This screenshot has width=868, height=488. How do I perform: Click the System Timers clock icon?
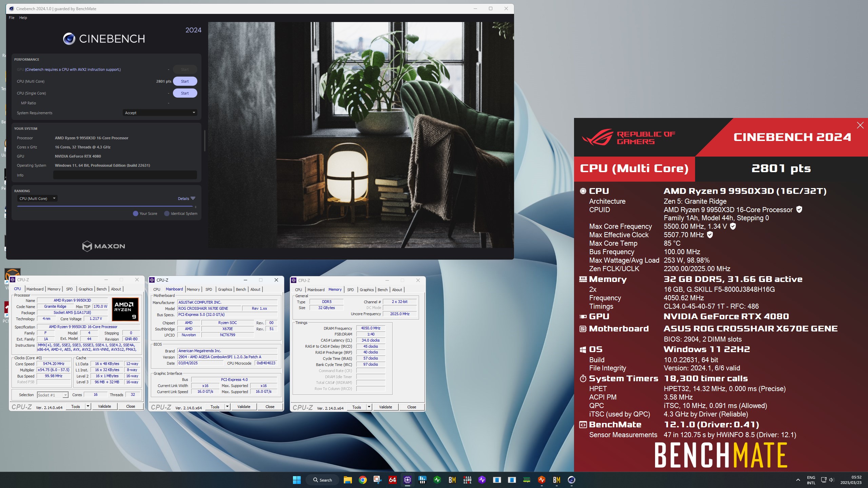click(583, 379)
